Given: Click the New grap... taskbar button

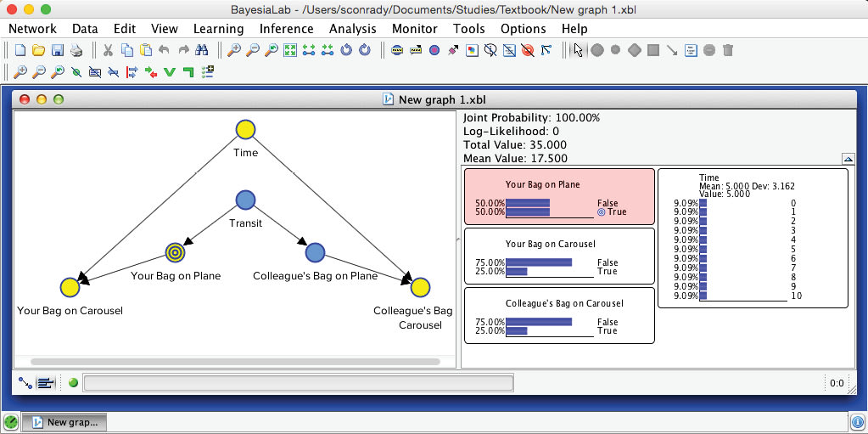Looking at the screenshot, I should tap(66, 422).
